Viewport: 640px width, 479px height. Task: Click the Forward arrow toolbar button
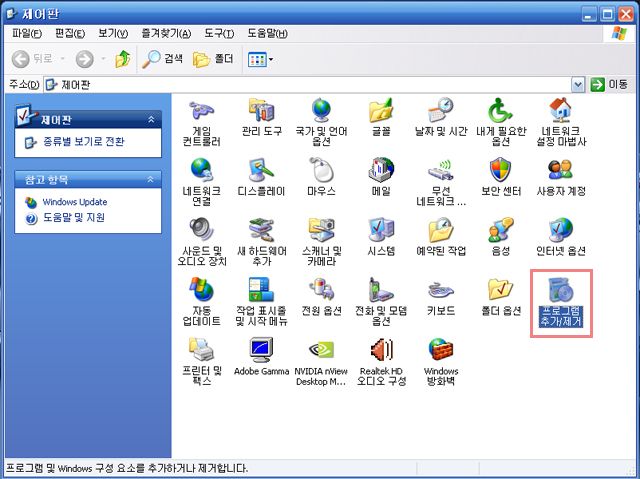coord(84,59)
